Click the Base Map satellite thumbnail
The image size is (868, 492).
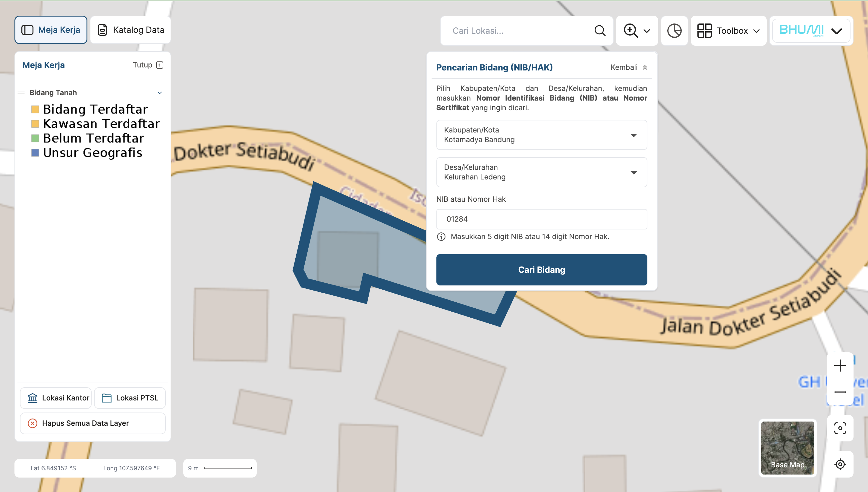(787, 448)
